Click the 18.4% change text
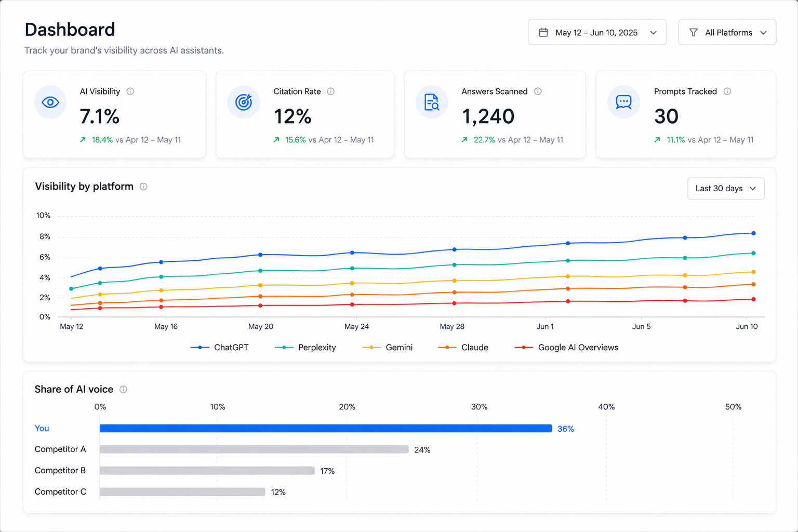The width and height of the screenshot is (798, 532). point(102,140)
